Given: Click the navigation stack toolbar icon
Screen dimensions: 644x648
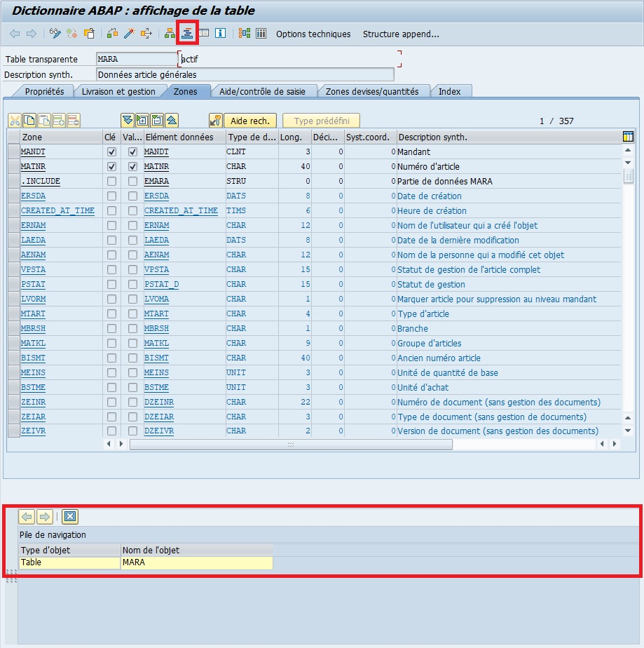Looking at the screenshot, I should coord(187,33).
